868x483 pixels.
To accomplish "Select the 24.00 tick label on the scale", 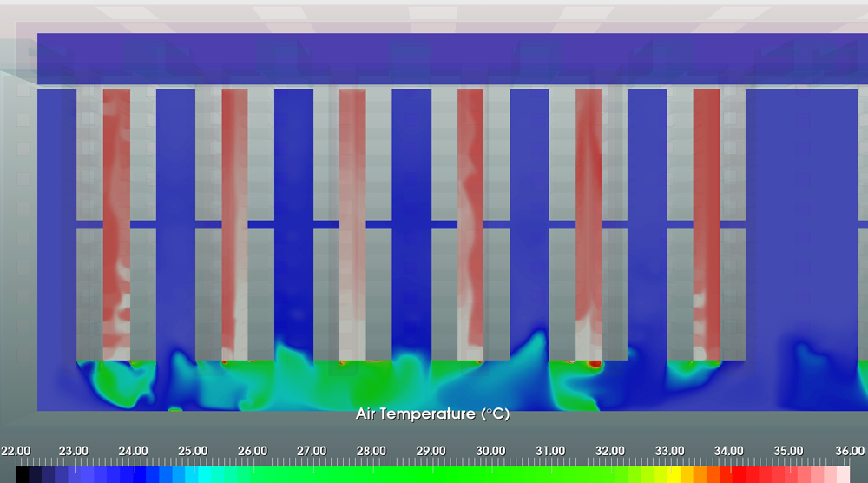I will pyautogui.click(x=132, y=451).
